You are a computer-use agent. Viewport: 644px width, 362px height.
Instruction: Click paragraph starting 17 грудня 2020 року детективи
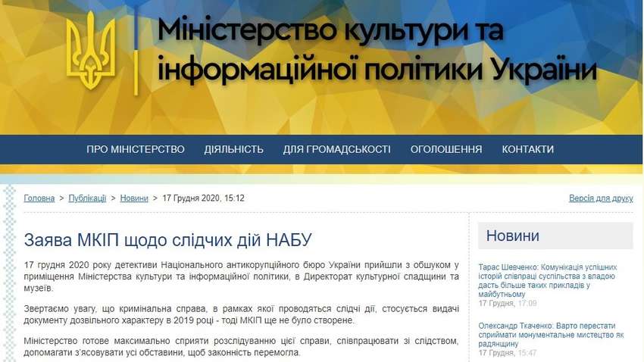(241, 276)
